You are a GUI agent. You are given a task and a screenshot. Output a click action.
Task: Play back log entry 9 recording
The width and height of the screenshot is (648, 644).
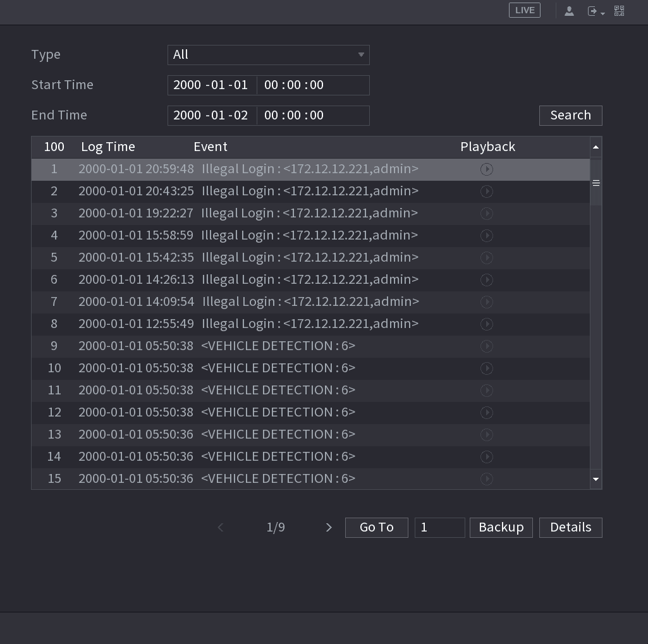[x=487, y=346]
